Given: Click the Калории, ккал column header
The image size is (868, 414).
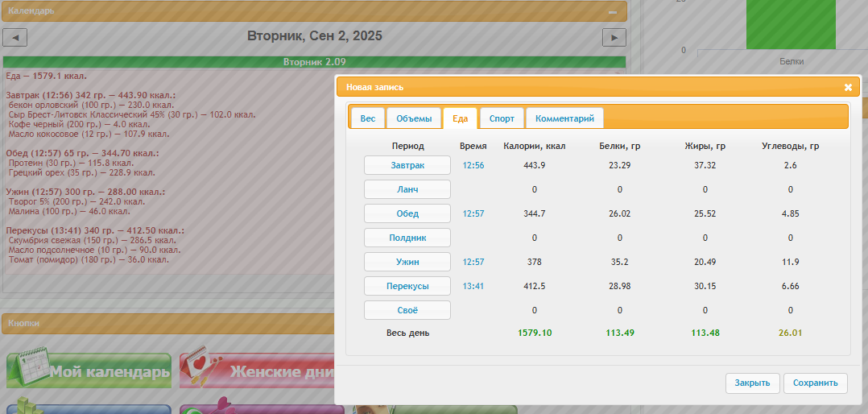Looking at the screenshot, I should pos(535,146).
